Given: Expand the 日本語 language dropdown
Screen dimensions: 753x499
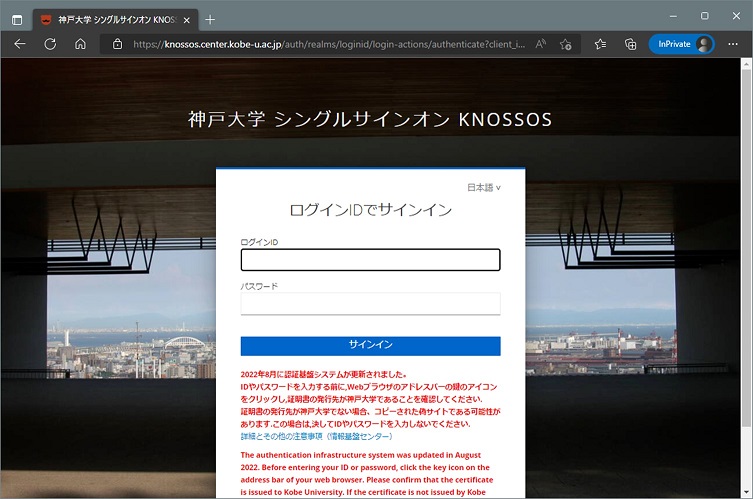Looking at the screenshot, I should point(484,187).
